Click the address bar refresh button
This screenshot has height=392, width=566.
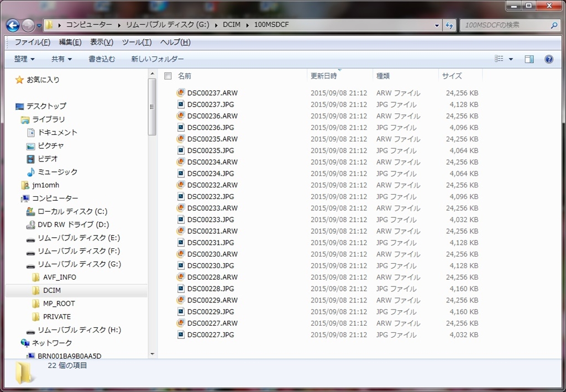click(449, 25)
